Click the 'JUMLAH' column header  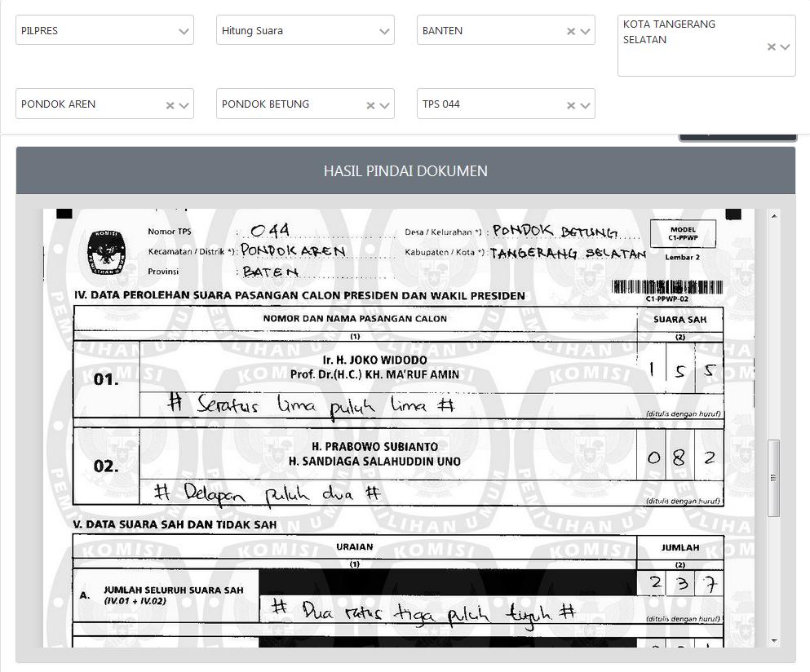(680, 547)
